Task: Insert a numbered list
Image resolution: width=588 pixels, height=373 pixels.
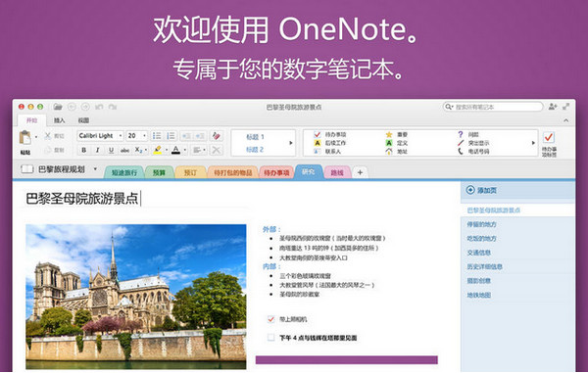Action: [x=171, y=135]
